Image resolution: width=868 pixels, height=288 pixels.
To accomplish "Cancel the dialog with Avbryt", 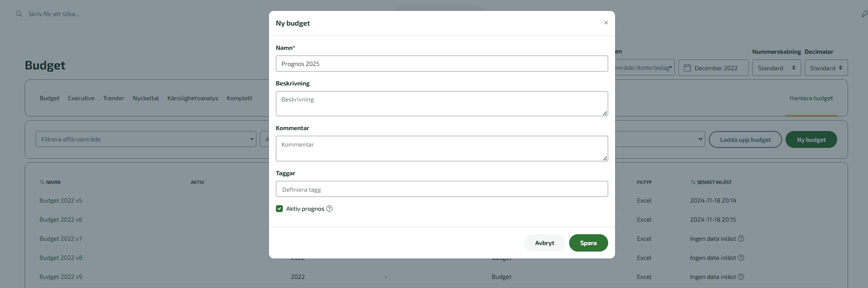I will [544, 243].
